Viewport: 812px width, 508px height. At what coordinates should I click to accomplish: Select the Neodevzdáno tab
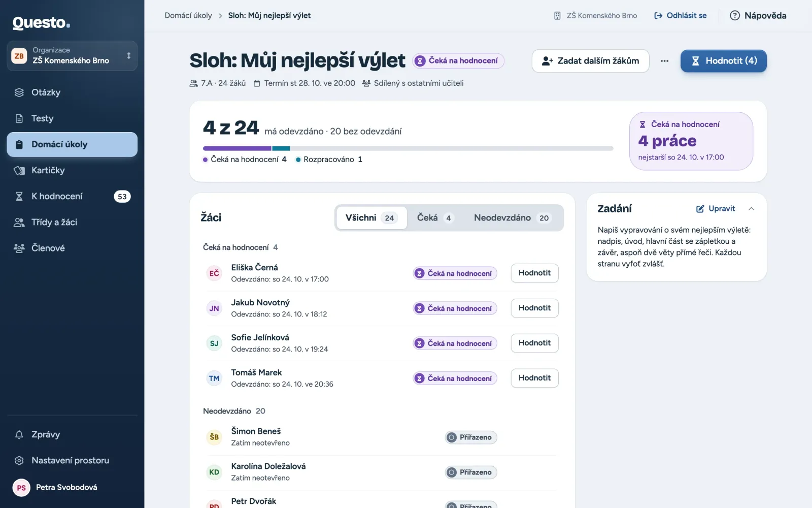point(511,218)
